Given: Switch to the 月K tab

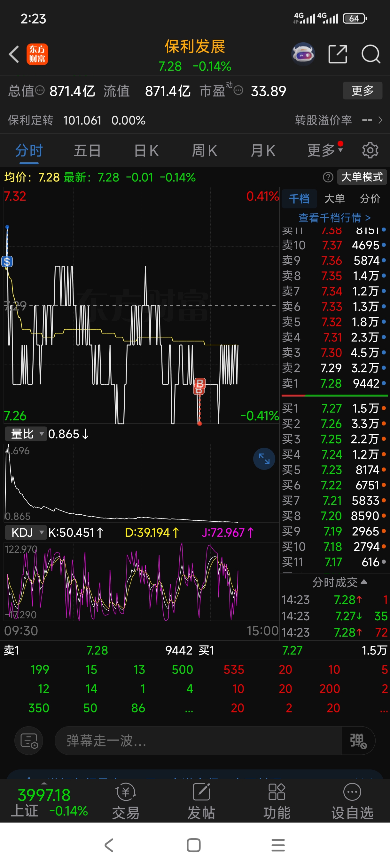Looking at the screenshot, I should (263, 150).
